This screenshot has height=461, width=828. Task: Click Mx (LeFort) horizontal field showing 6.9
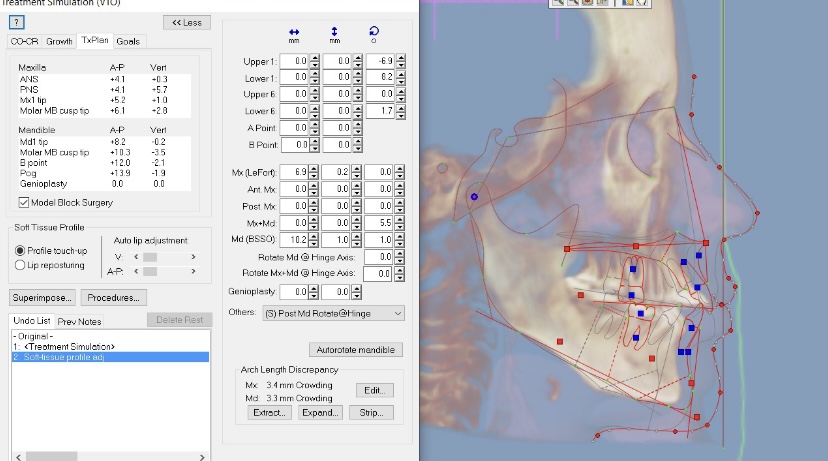click(x=294, y=172)
